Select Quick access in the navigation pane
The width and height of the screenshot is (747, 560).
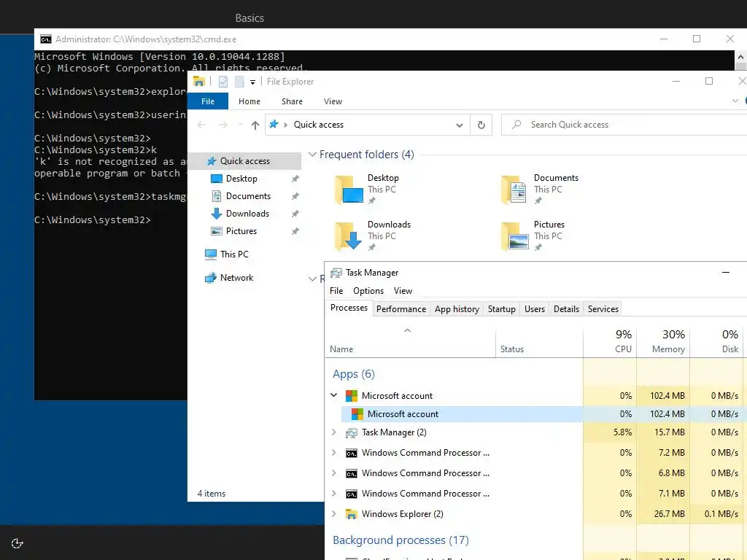click(x=245, y=161)
